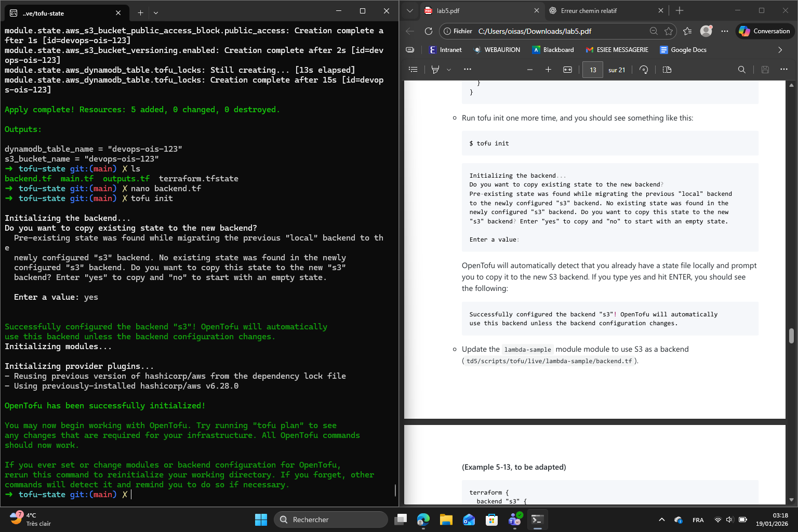The height and width of the screenshot is (532, 798).
Task: Search within the PDF document
Action: (x=741, y=70)
